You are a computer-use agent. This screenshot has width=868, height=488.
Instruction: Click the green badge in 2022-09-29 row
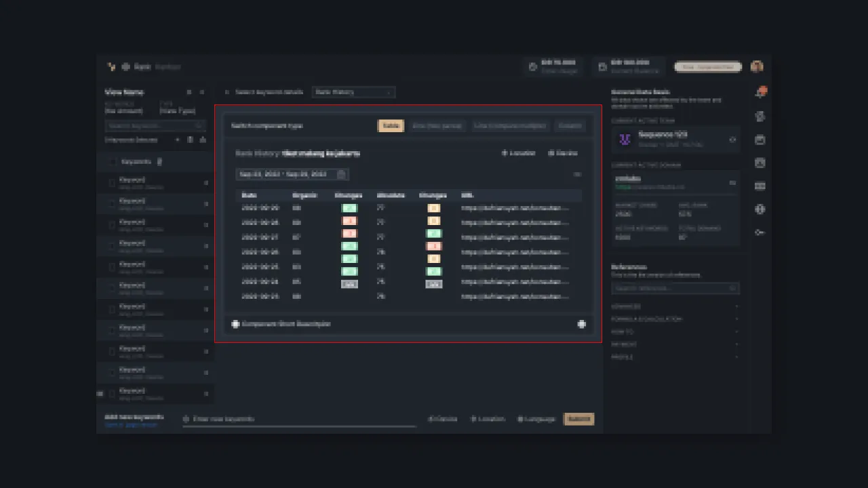point(349,208)
